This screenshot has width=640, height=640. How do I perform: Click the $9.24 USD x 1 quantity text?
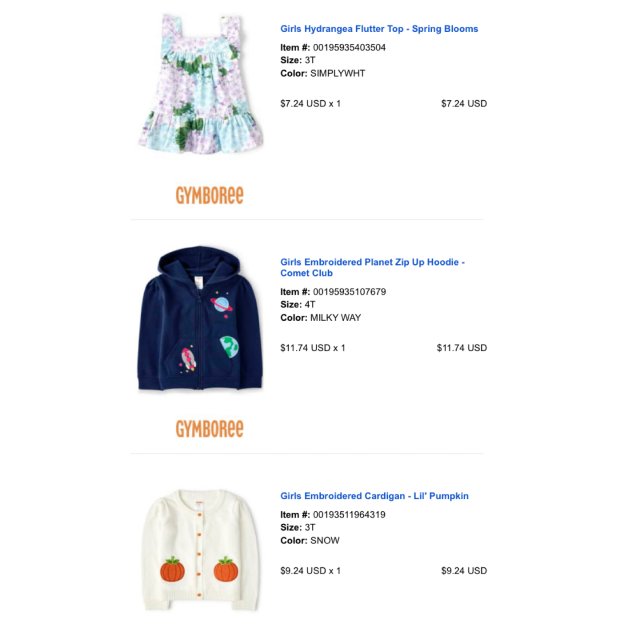[310, 571]
